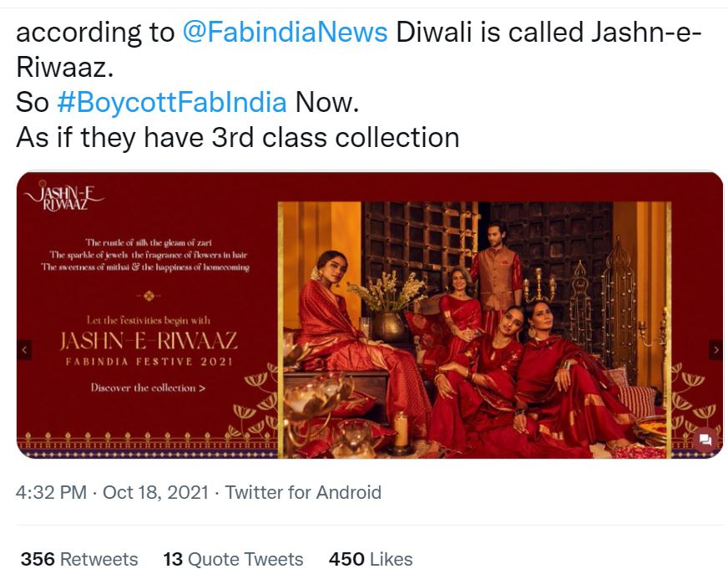Click 'Discover the collection >' on banner
This screenshot has height=569, width=728.
(x=149, y=388)
